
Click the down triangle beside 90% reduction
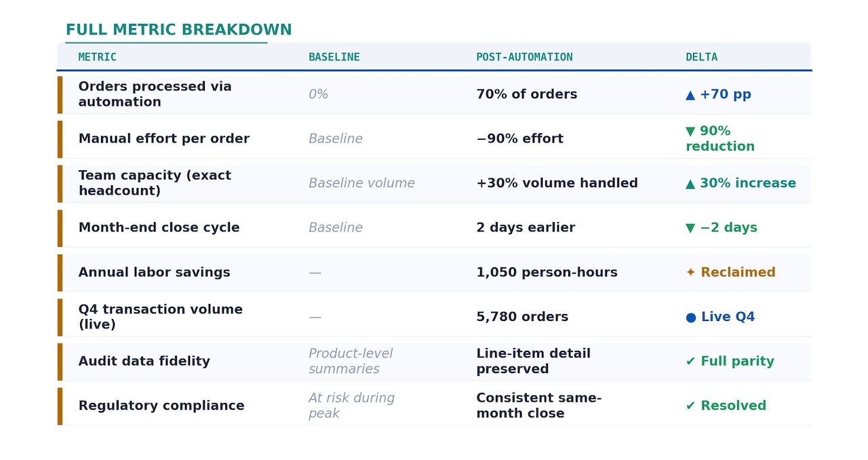[690, 131]
